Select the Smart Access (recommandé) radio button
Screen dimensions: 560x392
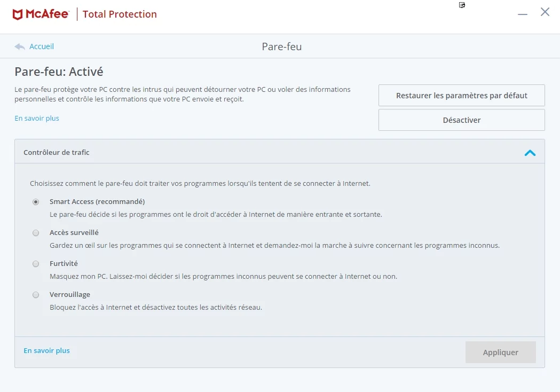(x=36, y=202)
